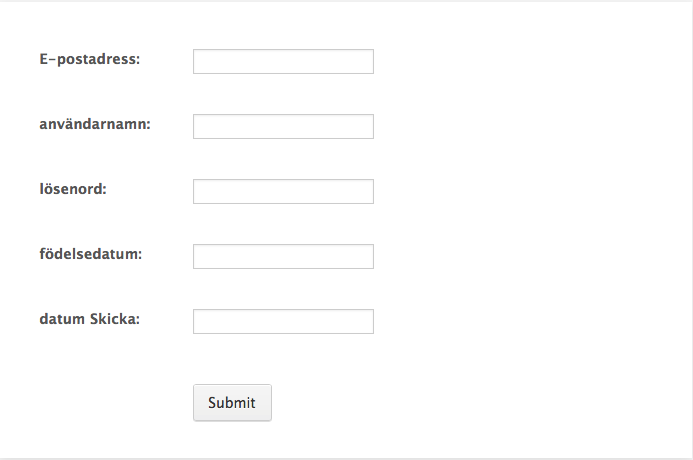Image resolution: width=693 pixels, height=460 pixels.
Task: Select the lösenord input field
Action: 283,192
